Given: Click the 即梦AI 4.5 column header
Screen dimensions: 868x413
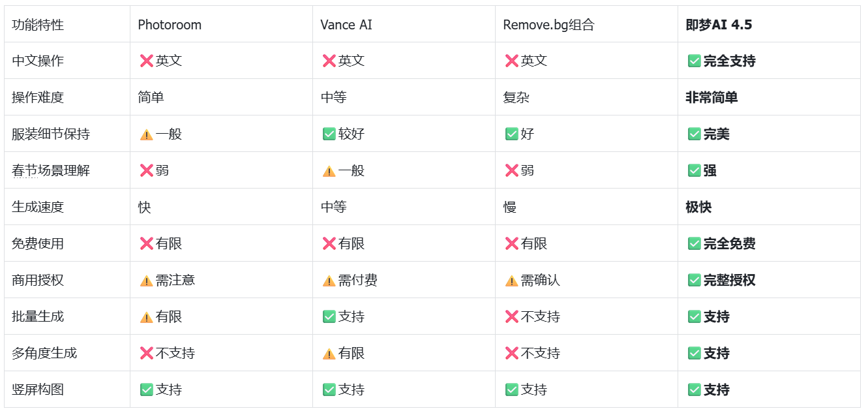Looking at the screenshot, I should click(719, 25).
